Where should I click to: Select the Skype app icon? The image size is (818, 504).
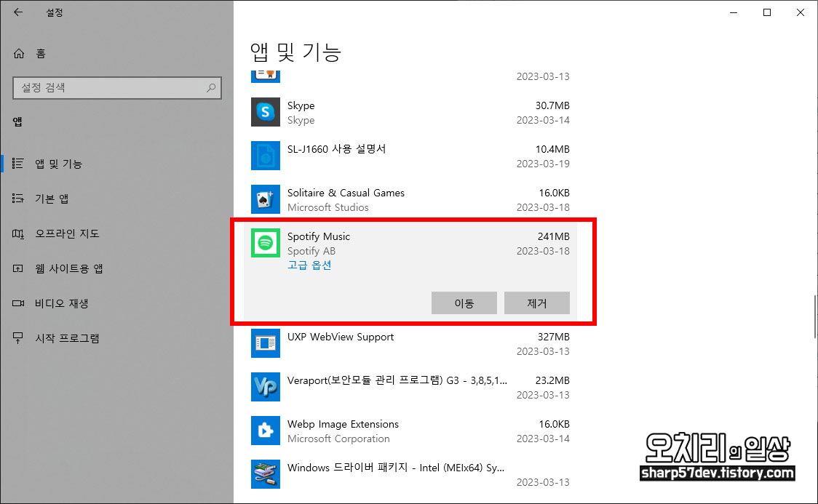pos(266,112)
